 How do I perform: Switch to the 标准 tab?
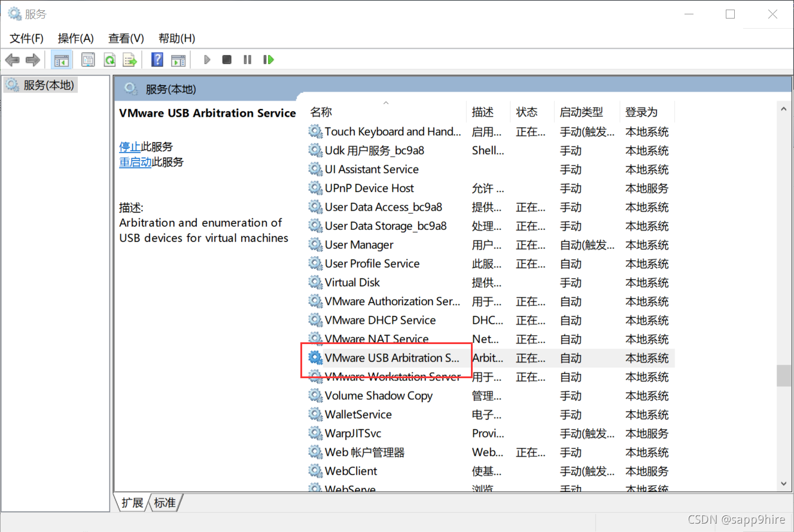(165, 503)
